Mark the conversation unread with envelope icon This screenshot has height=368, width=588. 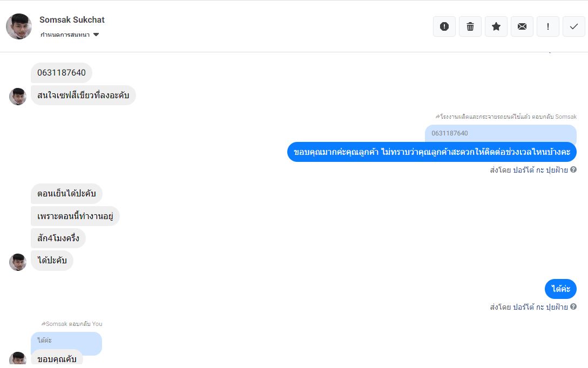[522, 26]
